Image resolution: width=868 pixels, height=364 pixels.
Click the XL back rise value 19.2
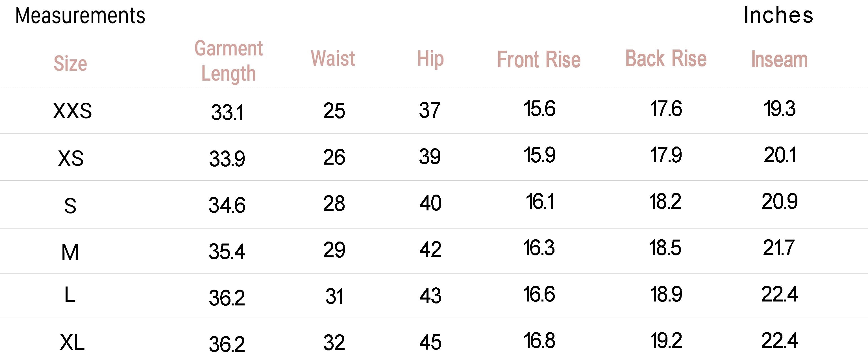[x=666, y=341]
